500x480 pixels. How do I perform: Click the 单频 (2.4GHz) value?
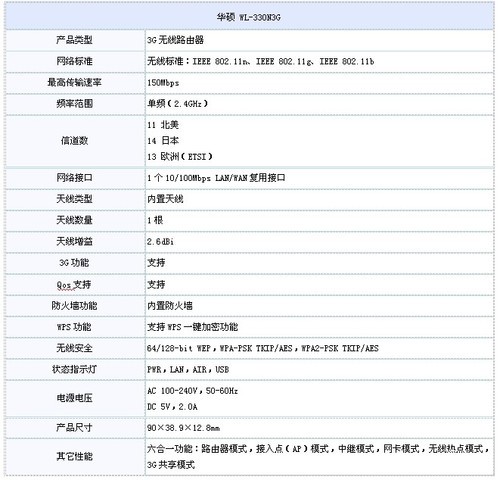[x=178, y=104]
